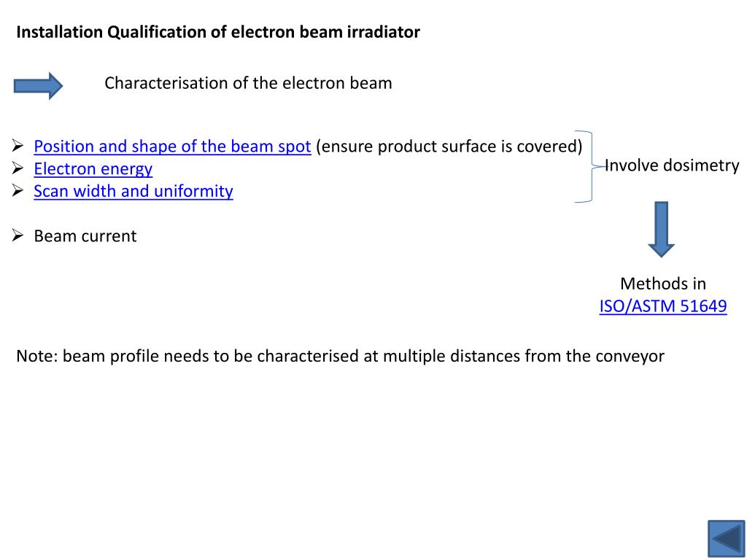Click the Characterisation of the electron beam text
This screenshot has width=747, height=560.
[x=248, y=83]
